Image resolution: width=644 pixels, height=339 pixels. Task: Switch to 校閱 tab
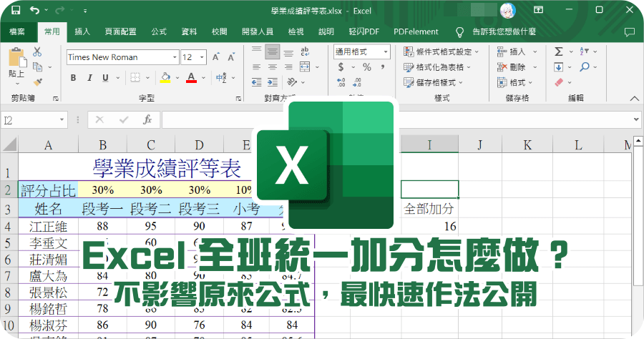pos(220,31)
